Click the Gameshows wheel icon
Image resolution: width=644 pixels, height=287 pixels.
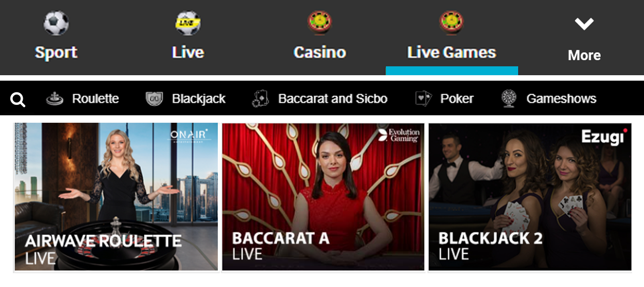click(509, 99)
